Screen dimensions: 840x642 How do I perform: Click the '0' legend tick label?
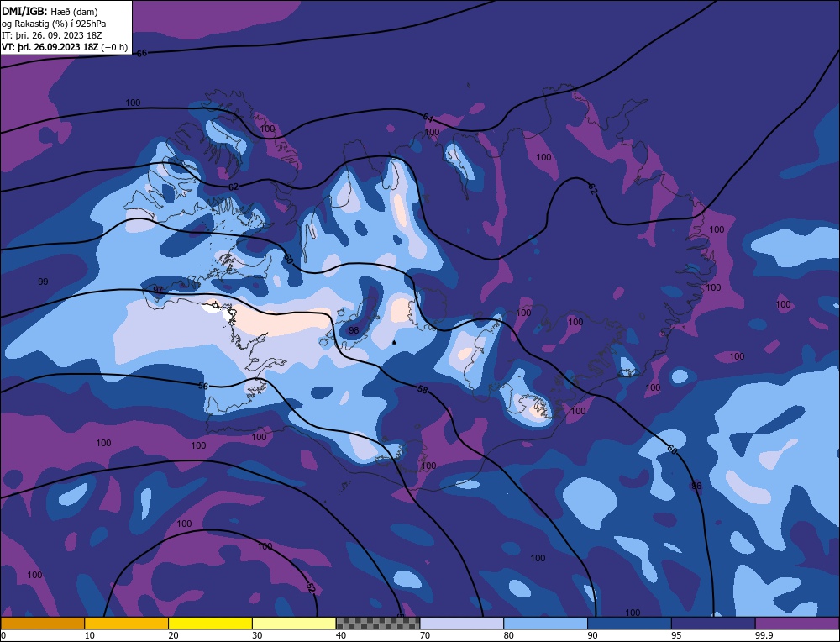coord(3,635)
